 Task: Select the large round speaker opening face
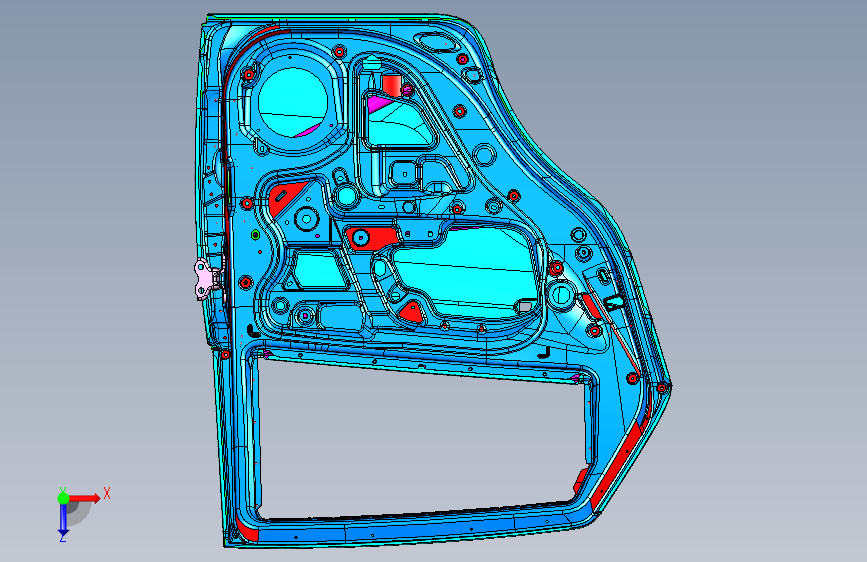pos(293,102)
